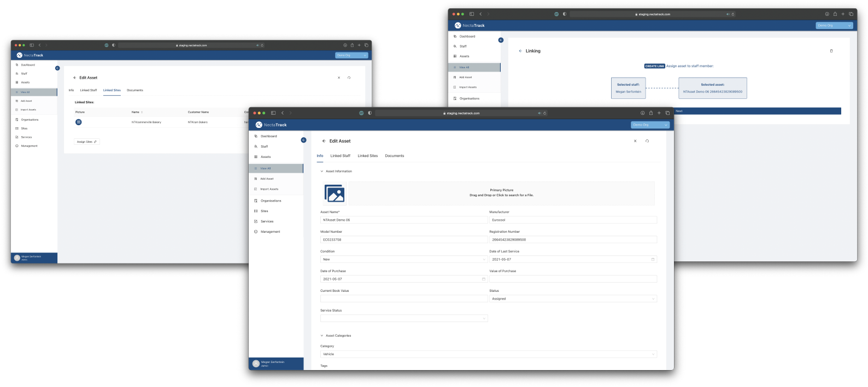Screen dimensions: 868x387
Task: Click the Asset Name field with NTAsset Demo 06
Action: tap(403, 220)
